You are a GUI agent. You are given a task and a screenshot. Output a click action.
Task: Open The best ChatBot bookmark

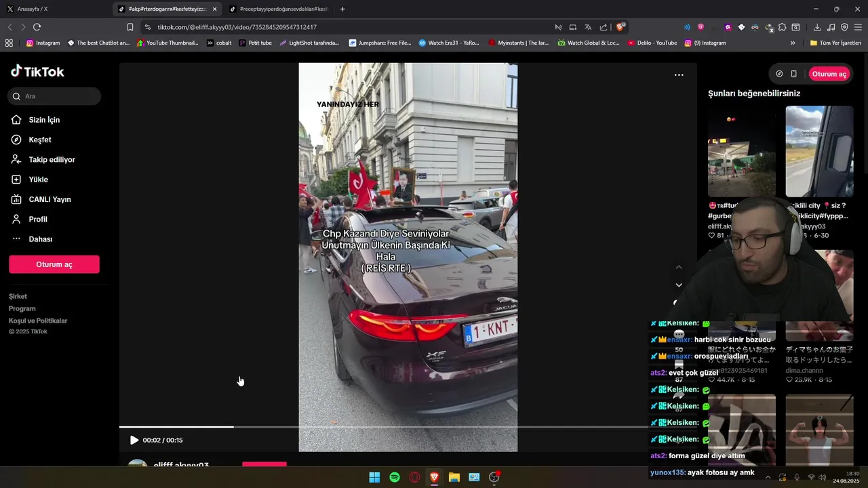(x=98, y=43)
